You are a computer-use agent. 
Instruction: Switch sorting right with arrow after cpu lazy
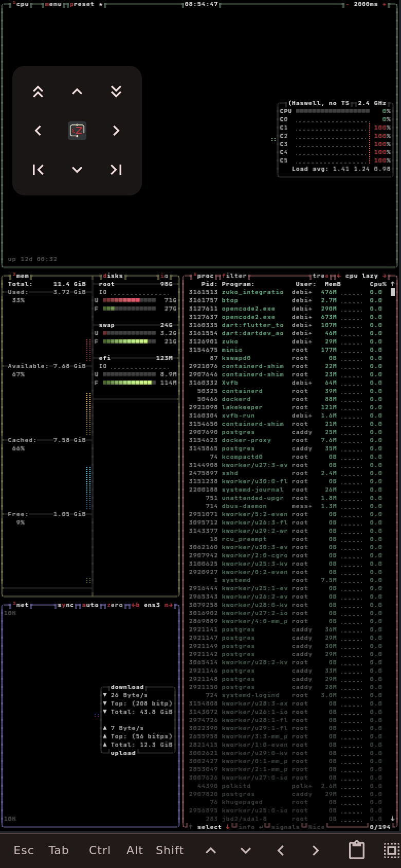click(x=384, y=276)
